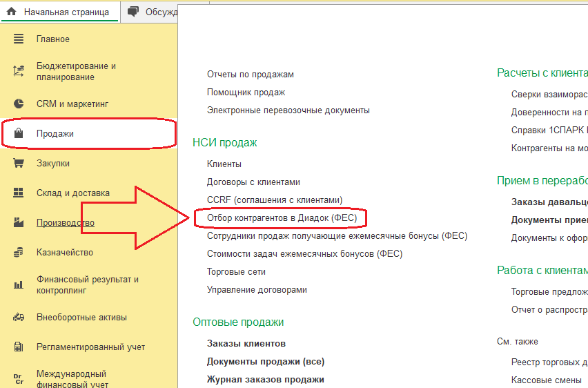Image resolution: width=588 pixels, height=388 pixels.
Task: Open Управление договорами link
Action: click(x=257, y=290)
